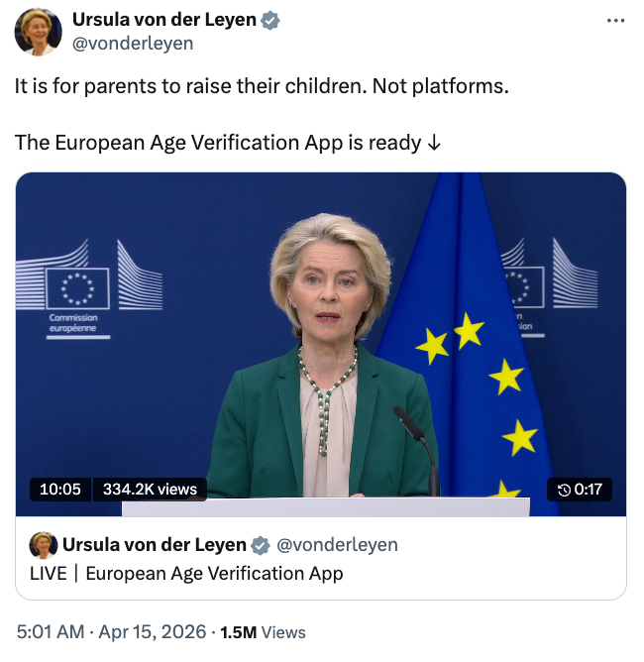Image resolution: width=644 pixels, height=662 pixels.
Task: Click the timestamp "5:01 AM · Apr 15, 2026"
Action: pos(110,631)
